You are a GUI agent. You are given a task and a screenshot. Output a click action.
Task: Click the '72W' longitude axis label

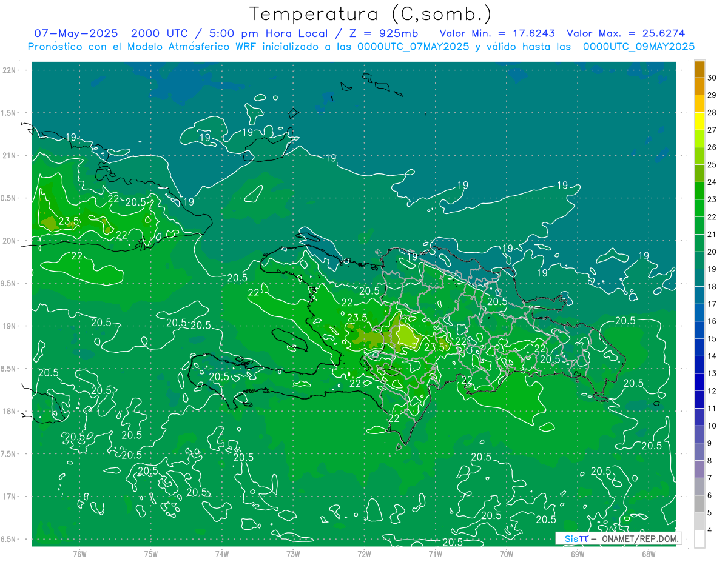[364, 554]
